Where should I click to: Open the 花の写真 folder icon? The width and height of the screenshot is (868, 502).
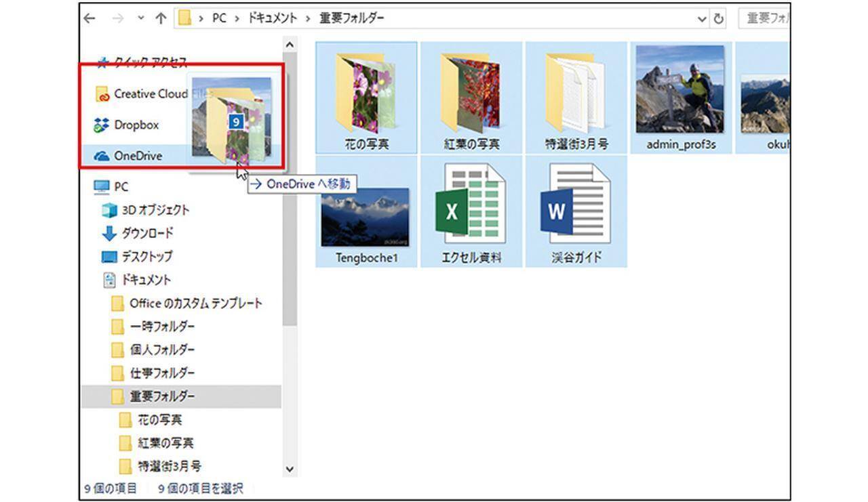(367, 91)
